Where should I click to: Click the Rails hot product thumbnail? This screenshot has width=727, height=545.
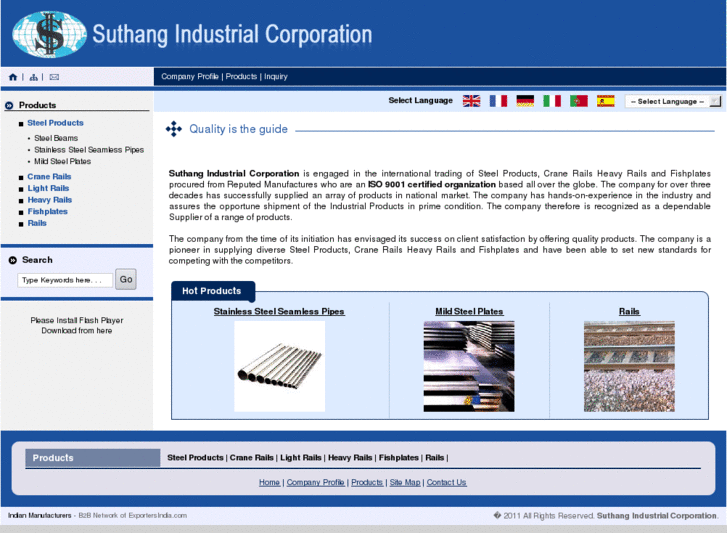pos(629,366)
